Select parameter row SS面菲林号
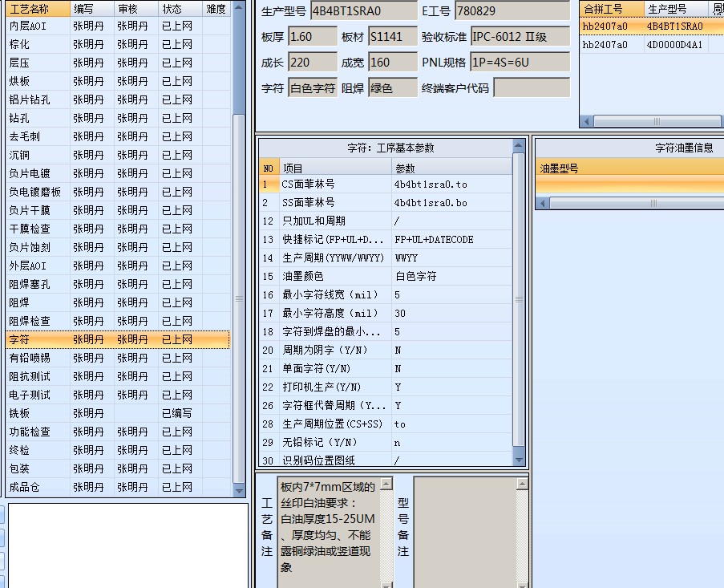This screenshot has width=724, height=588. pyautogui.click(x=386, y=203)
